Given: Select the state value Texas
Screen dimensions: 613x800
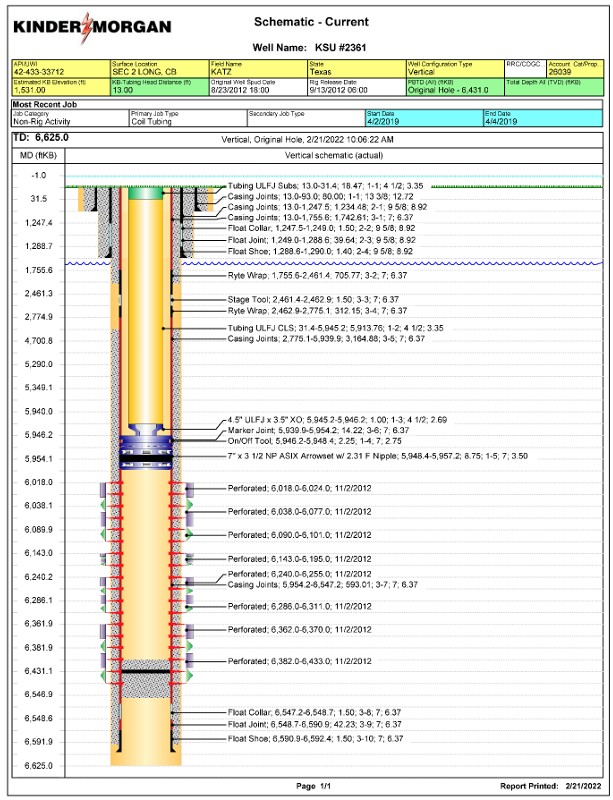Looking at the screenshot, I should pos(321,72).
